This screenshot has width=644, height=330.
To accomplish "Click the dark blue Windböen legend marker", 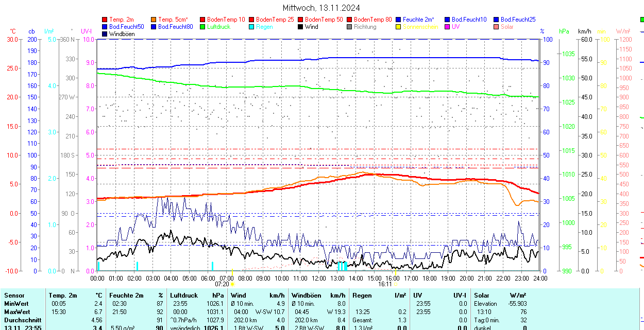I will point(105,34).
